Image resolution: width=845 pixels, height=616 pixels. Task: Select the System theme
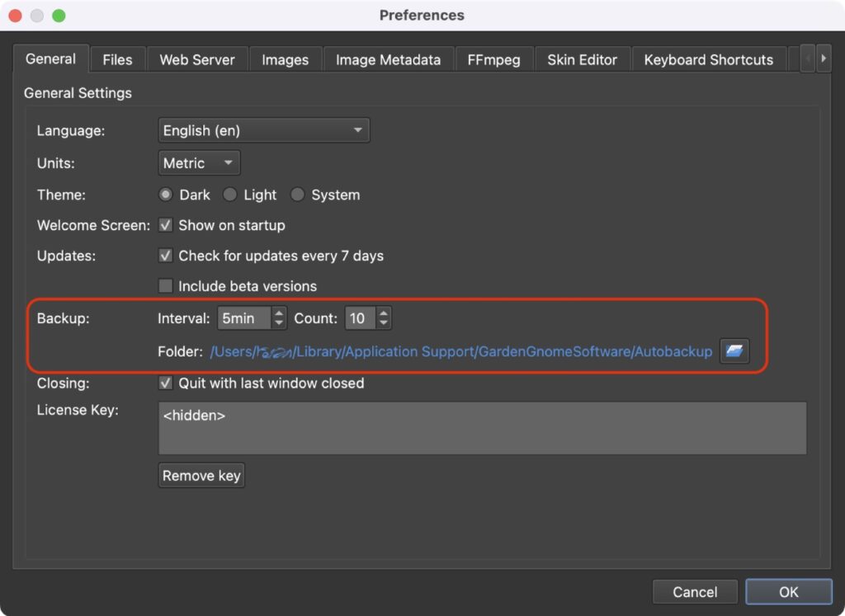[297, 195]
